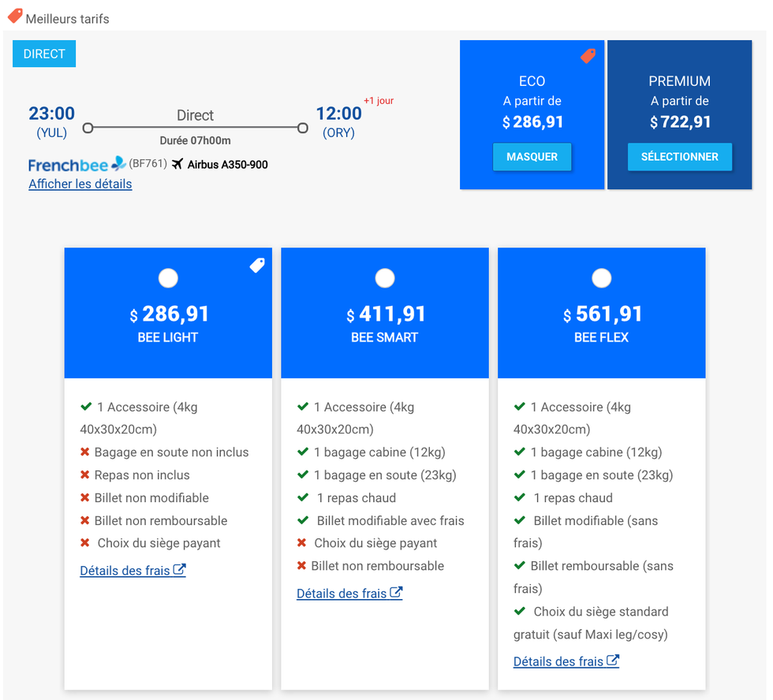Expand flight info via Afficher les détails

[x=80, y=184]
